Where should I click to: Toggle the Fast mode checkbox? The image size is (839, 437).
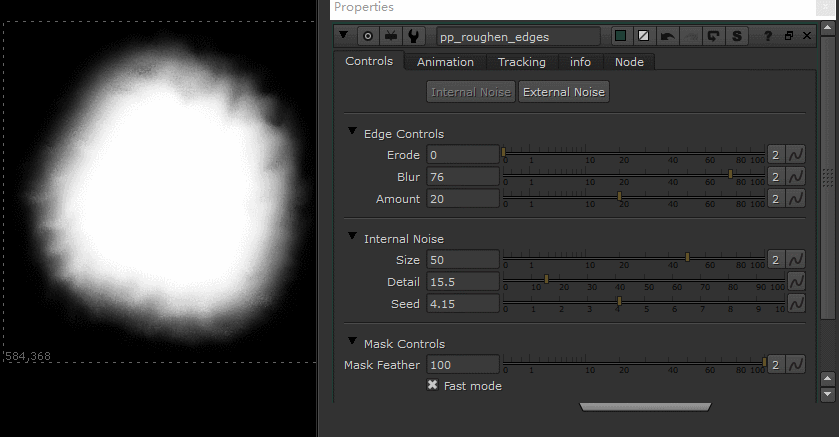point(432,385)
